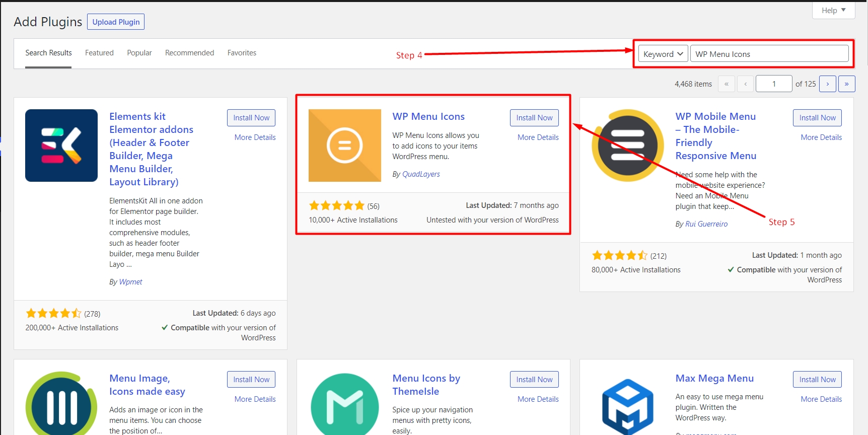Click the Upload Plugin button
The width and height of the screenshot is (868, 435).
coord(116,22)
